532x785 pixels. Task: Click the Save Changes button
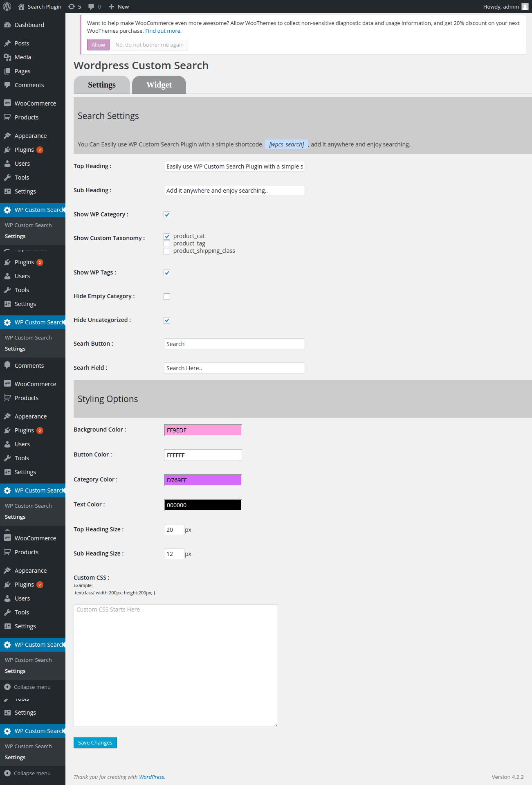95,742
